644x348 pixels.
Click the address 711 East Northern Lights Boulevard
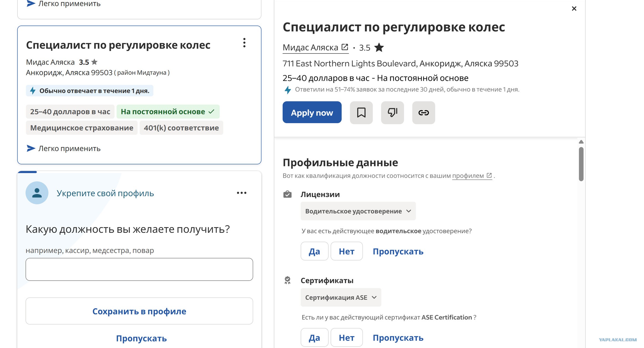point(400,63)
